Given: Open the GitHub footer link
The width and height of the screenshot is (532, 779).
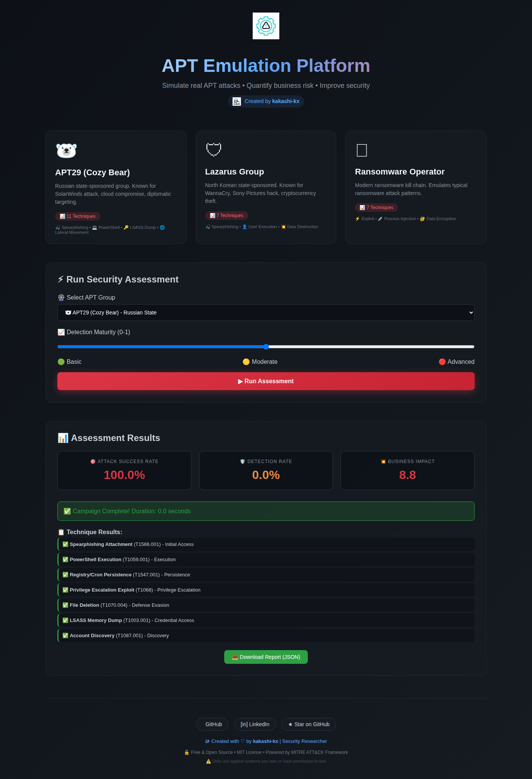Looking at the screenshot, I should (x=212, y=724).
